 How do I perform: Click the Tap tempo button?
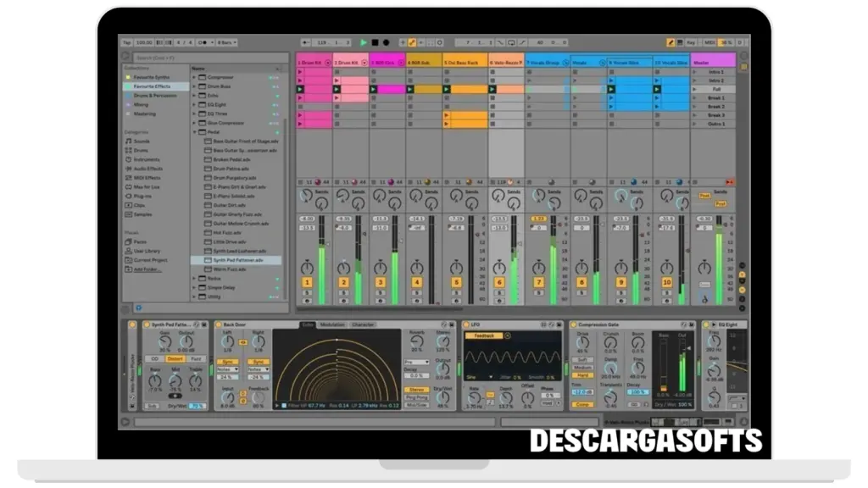tap(127, 42)
